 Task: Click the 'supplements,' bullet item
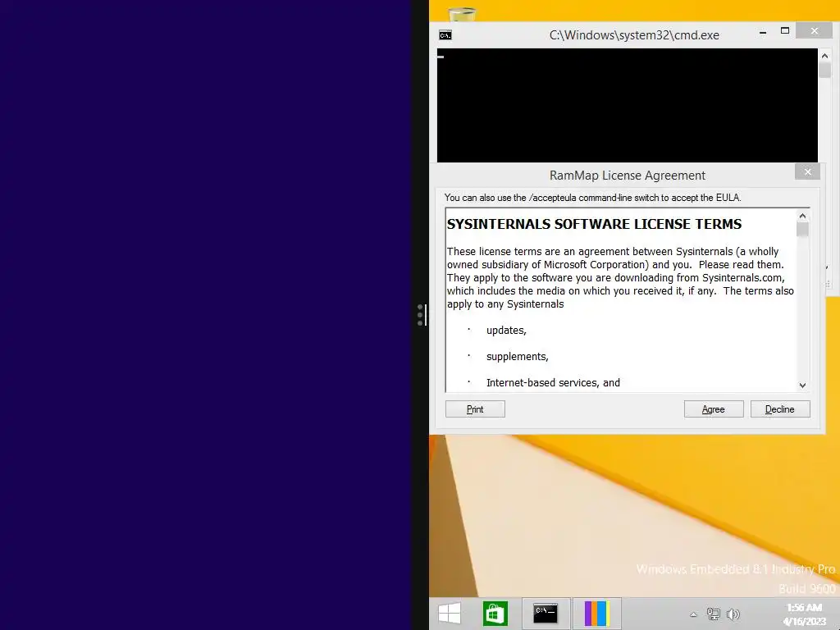517,357
